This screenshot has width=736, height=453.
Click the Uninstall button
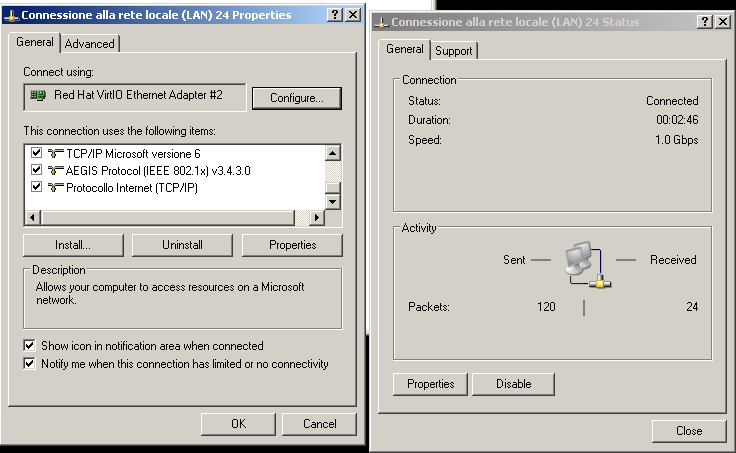182,245
